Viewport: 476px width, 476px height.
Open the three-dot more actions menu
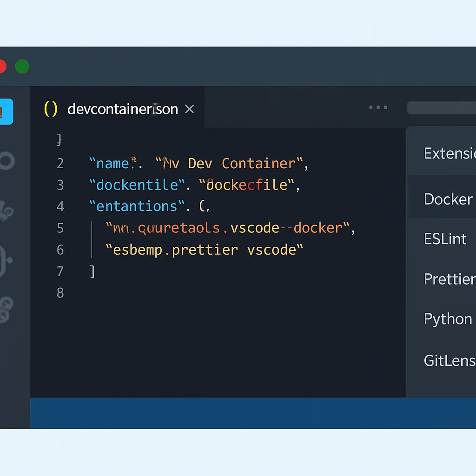378,107
